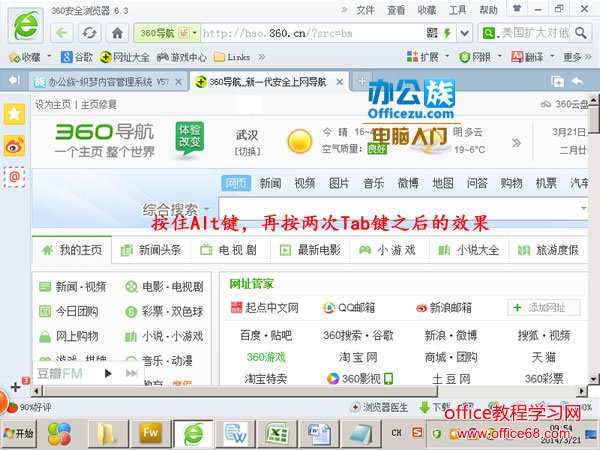Open the 文件 menu
The width and height of the screenshot is (600, 450).
pos(365,10)
